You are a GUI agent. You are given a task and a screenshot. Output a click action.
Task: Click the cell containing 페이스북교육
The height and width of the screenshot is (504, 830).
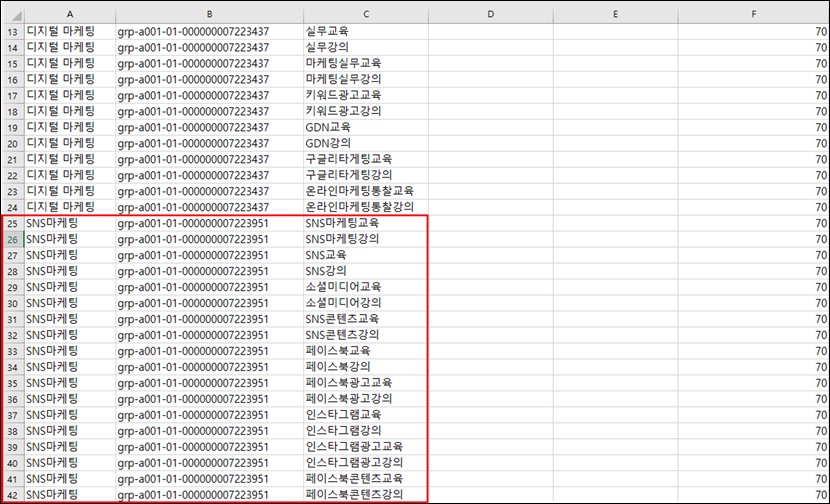[x=366, y=351]
